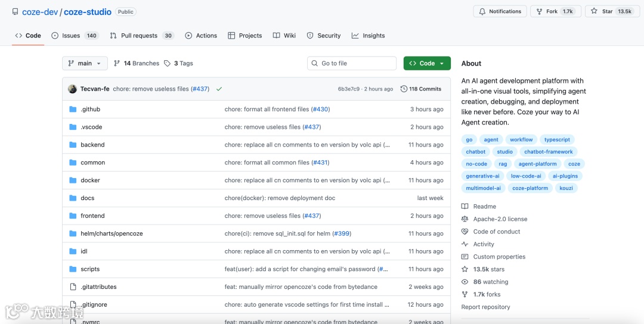The image size is (644, 324).
Task: Open the backend folder icon
Action: (x=73, y=145)
